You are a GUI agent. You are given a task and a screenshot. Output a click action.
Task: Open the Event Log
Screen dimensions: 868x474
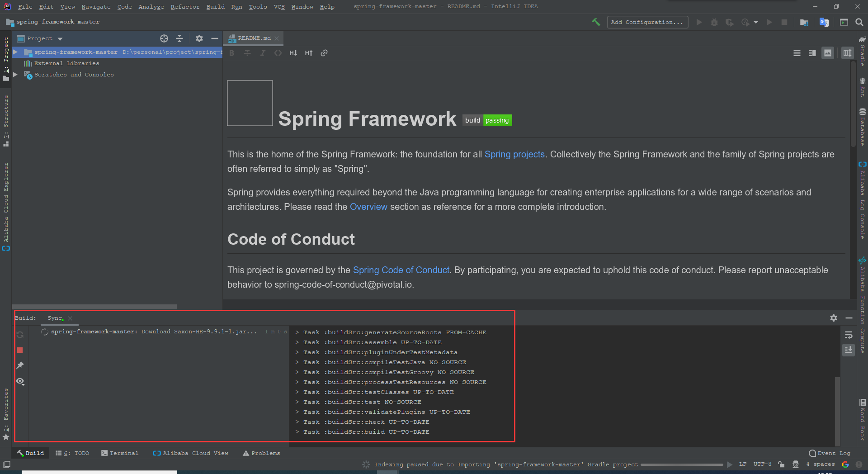pos(830,453)
